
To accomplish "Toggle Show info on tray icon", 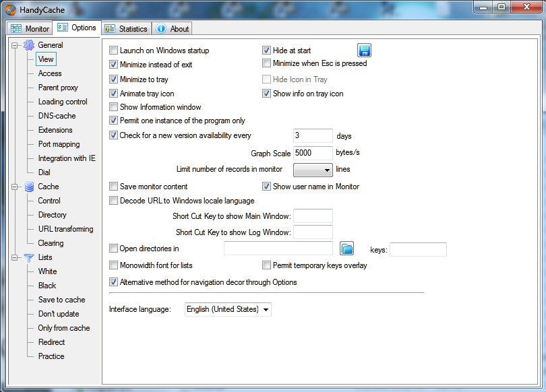I will click(x=266, y=93).
